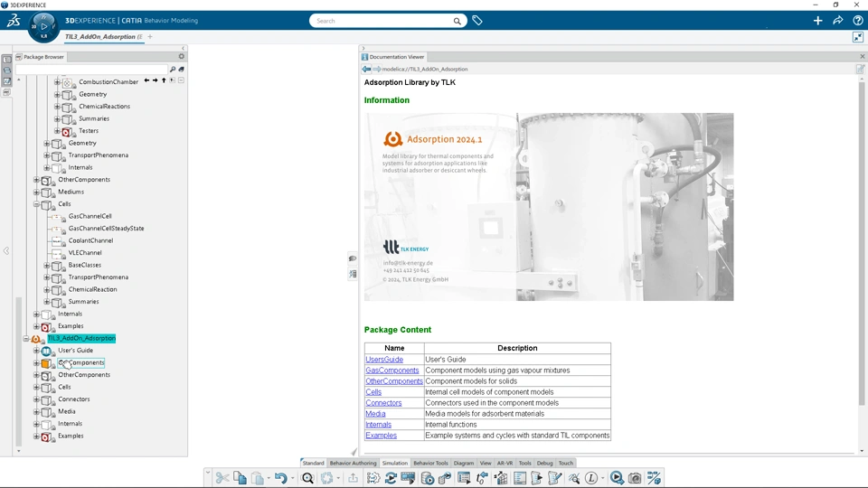Switch to the AR-VR tab

point(505,463)
